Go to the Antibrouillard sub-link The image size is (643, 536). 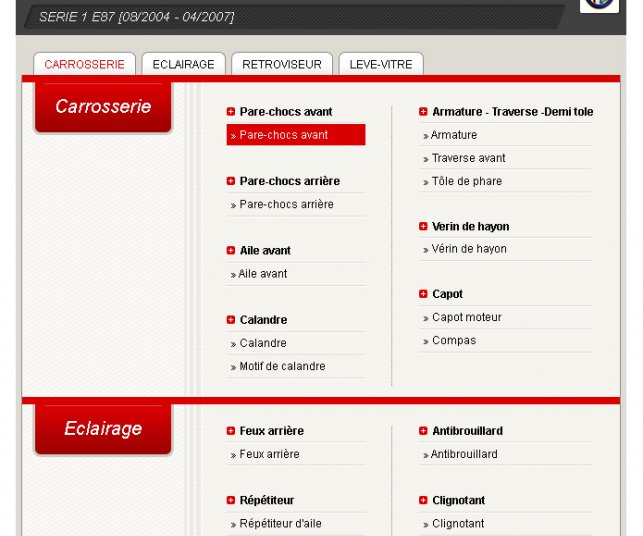pos(464,454)
